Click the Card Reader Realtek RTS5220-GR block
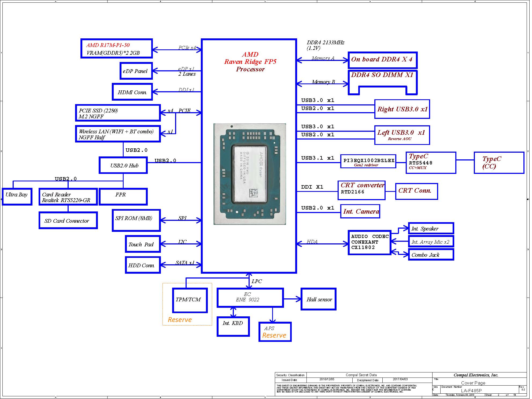 pos(68,197)
